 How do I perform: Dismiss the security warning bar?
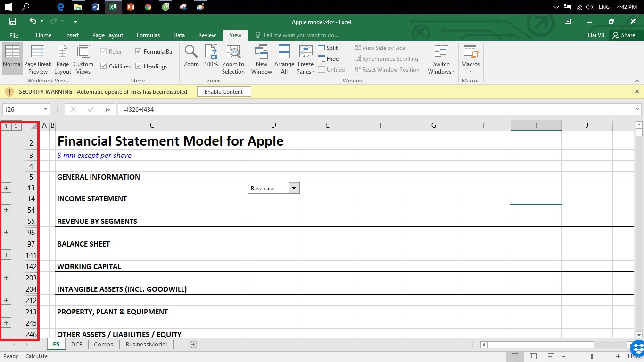(x=637, y=92)
